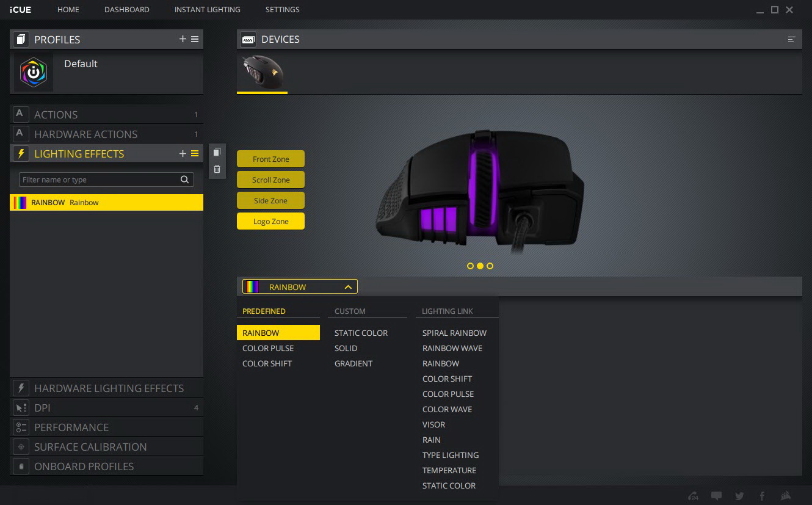The image size is (812, 505).
Task: Select highlighted Rainbow under Predefined
Action: tap(278, 333)
